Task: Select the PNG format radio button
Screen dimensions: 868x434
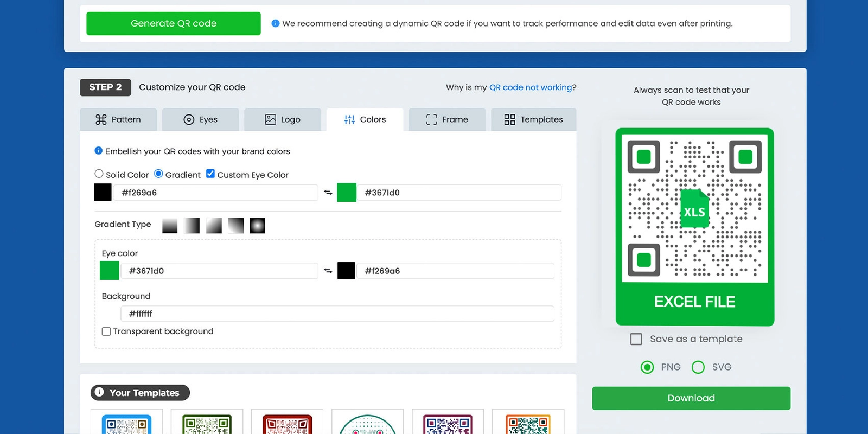Action: pos(647,367)
